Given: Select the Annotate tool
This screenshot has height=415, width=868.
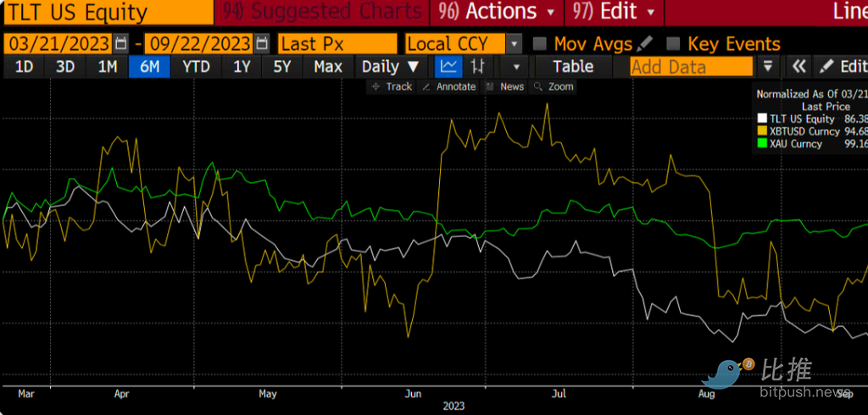Looking at the screenshot, I should tap(449, 86).
